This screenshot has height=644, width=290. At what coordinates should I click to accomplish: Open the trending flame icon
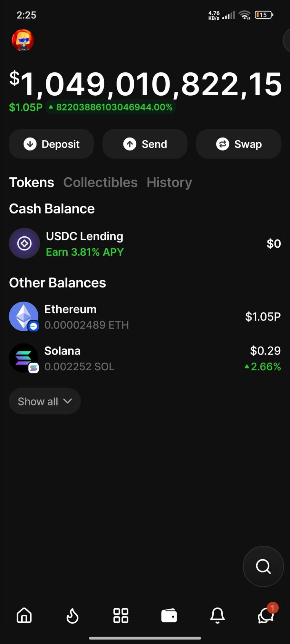coord(72,615)
